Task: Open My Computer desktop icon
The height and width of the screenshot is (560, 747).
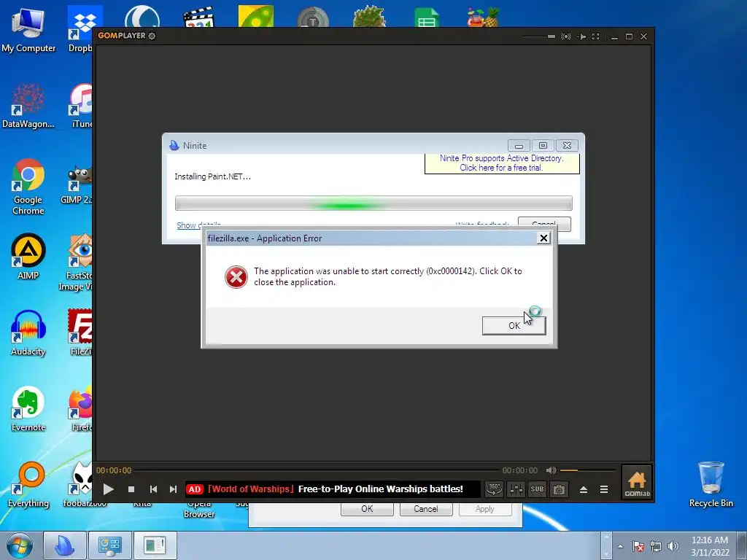Action: (28, 31)
